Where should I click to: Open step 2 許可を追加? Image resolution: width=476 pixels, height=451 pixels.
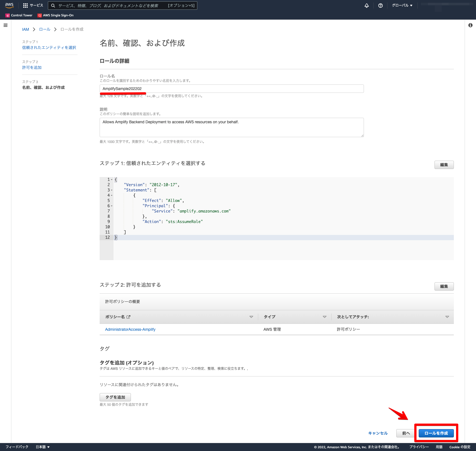click(32, 68)
